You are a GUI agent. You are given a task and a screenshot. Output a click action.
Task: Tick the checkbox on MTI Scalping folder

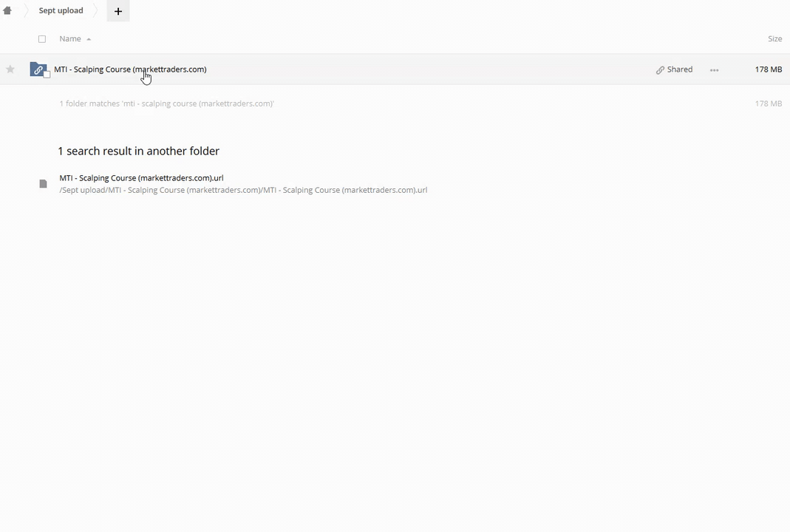(47, 75)
